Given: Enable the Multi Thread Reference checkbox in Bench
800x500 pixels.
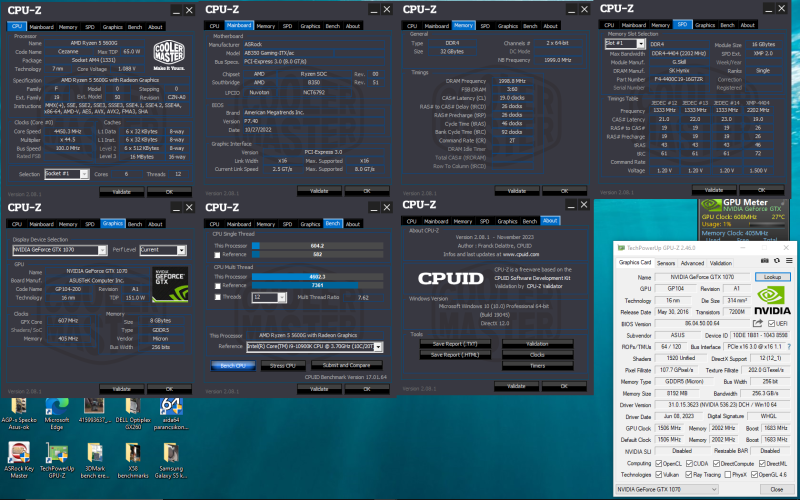Looking at the screenshot, I should tap(218, 286).
